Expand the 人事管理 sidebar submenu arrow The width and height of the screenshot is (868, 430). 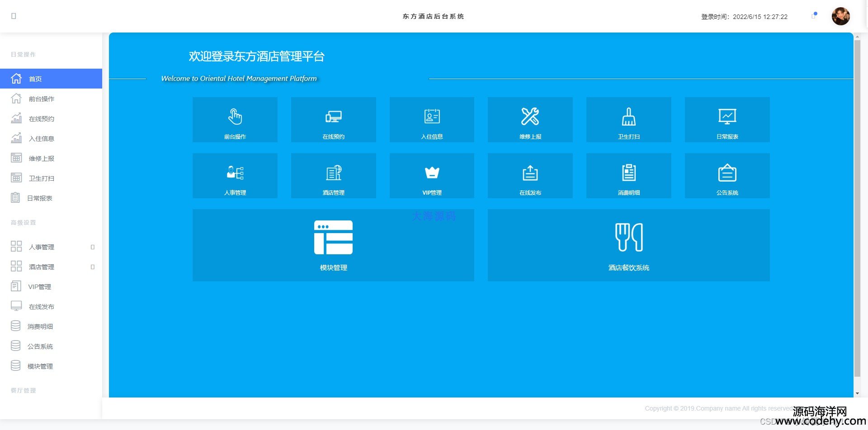tap(93, 247)
